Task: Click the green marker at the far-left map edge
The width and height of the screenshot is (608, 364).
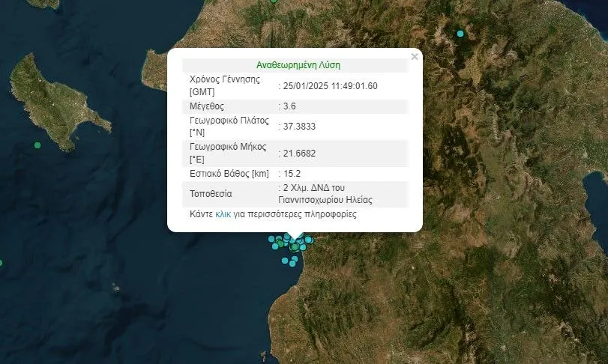Action: (1, 263)
